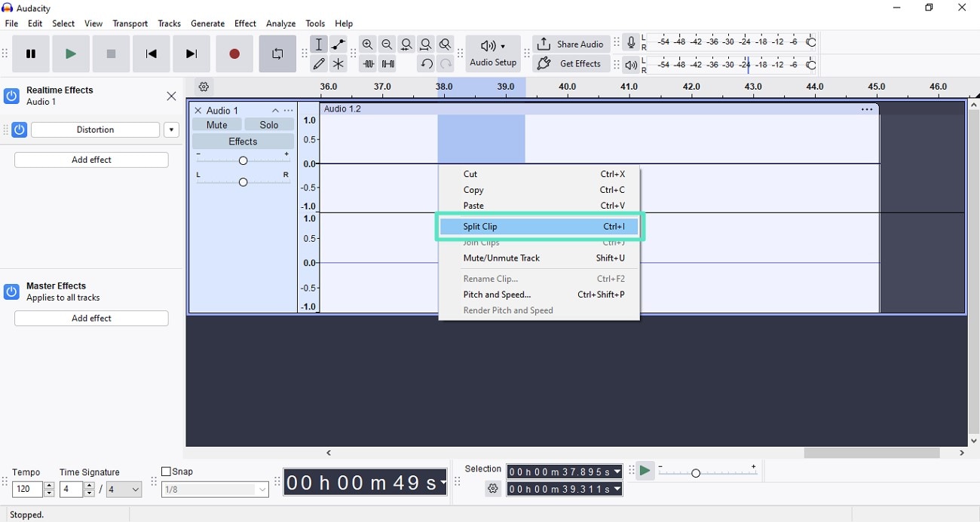Toggle the Distortion effect power button
Viewport: 980px width, 522px height.
point(20,130)
